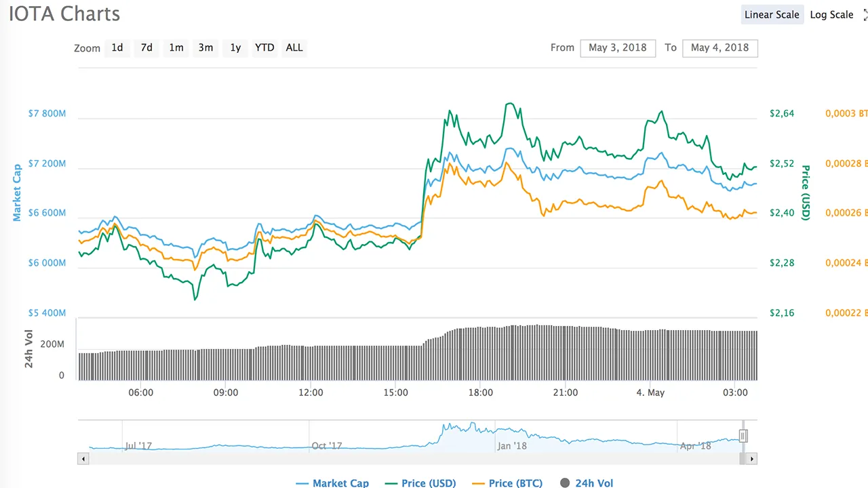
Task: Click the $2,40 price axis label
Action: tap(782, 213)
